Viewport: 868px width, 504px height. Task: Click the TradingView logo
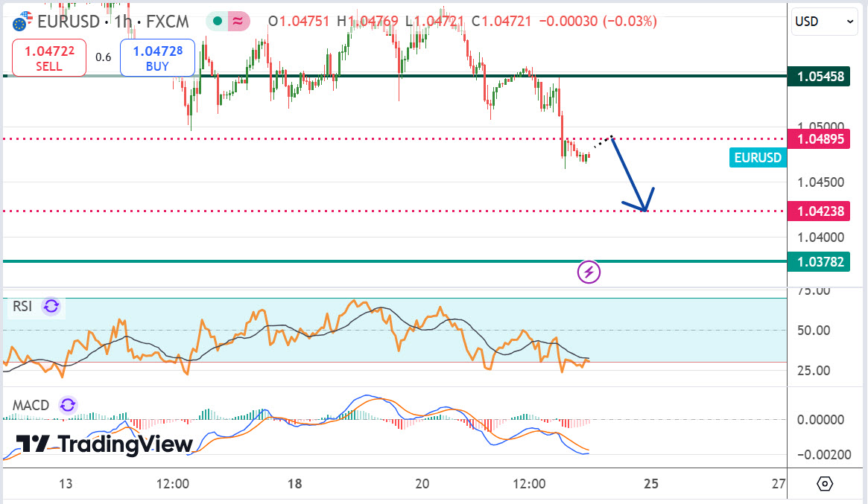(x=104, y=444)
